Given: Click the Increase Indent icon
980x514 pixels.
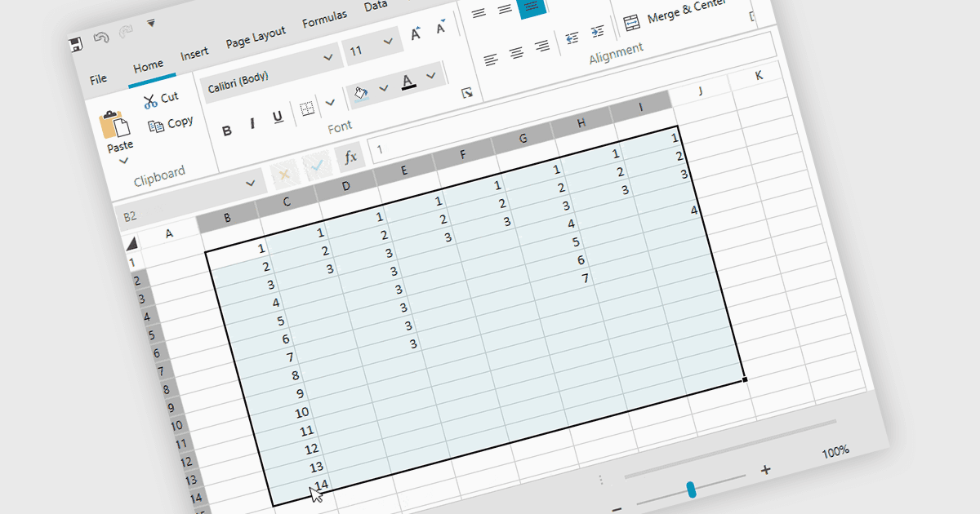Looking at the screenshot, I should (598, 31).
